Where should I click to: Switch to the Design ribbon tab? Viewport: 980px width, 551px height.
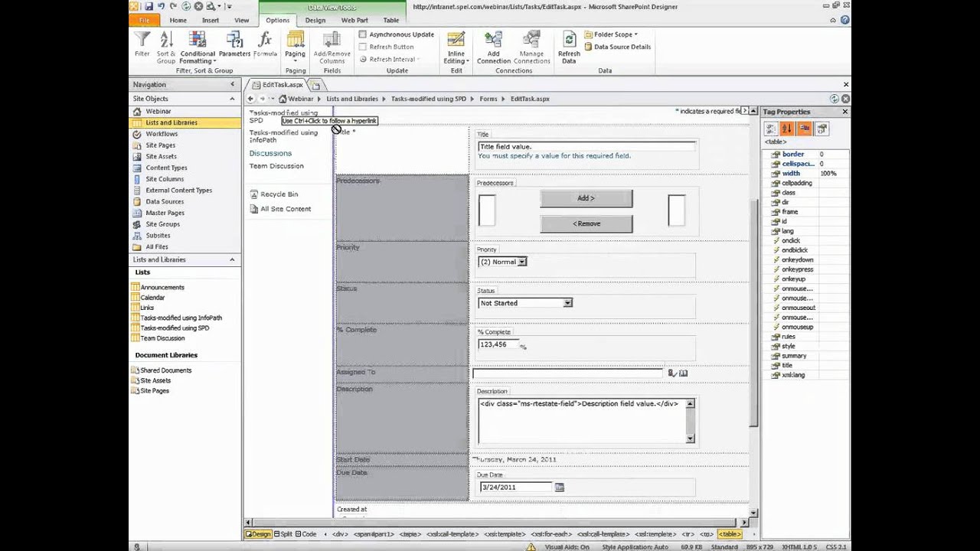315,21
